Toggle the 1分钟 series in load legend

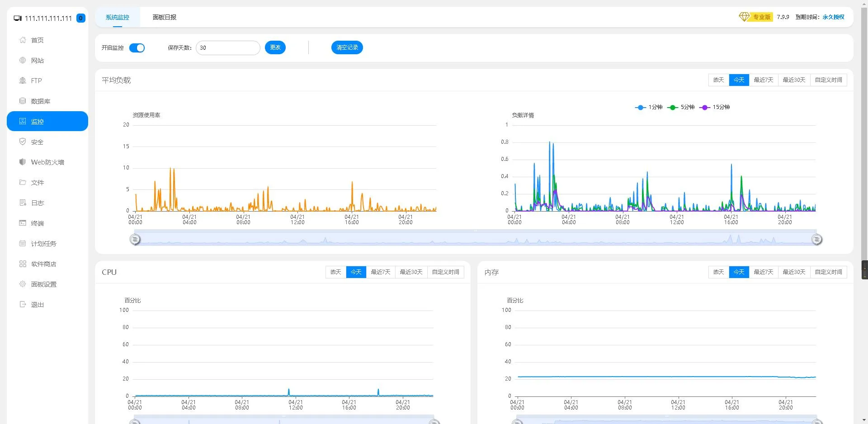(649, 107)
